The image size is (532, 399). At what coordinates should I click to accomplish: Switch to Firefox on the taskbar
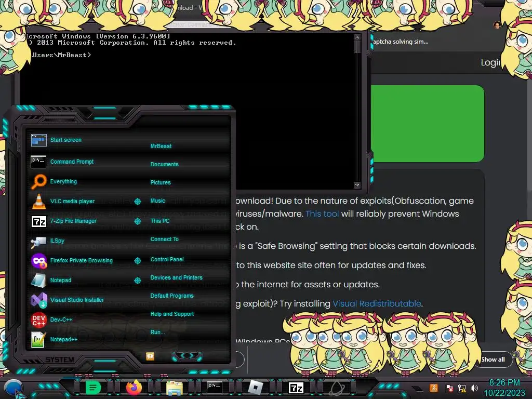click(x=134, y=388)
